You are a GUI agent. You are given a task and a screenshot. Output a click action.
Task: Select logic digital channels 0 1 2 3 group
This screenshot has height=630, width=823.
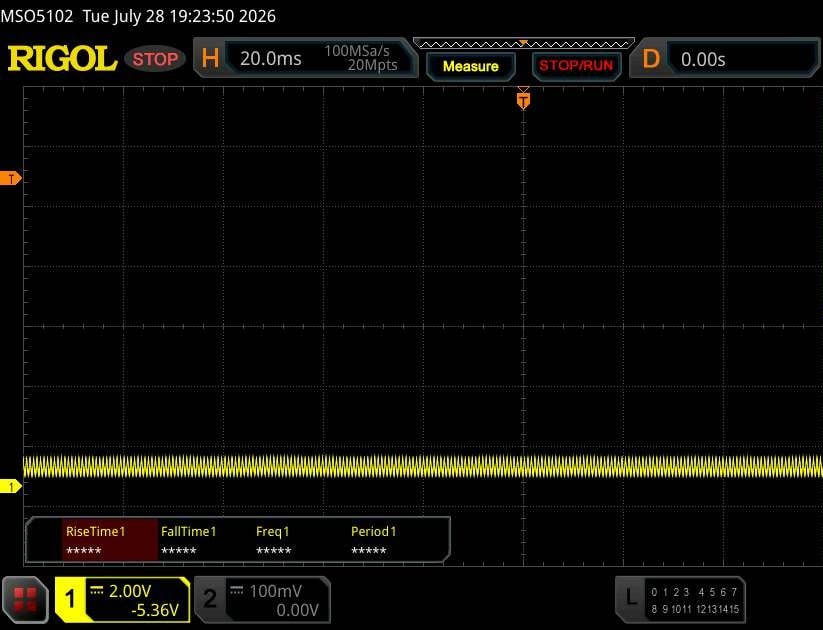click(670, 592)
